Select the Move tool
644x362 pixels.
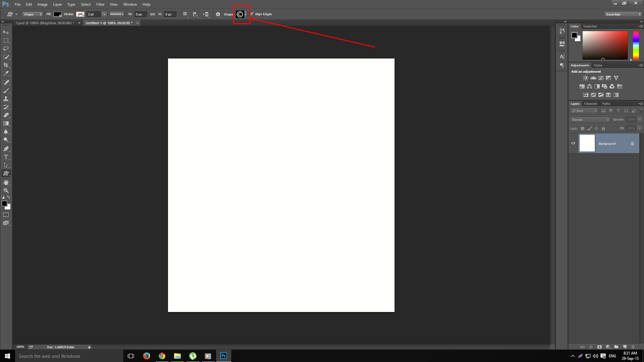(x=6, y=32)
